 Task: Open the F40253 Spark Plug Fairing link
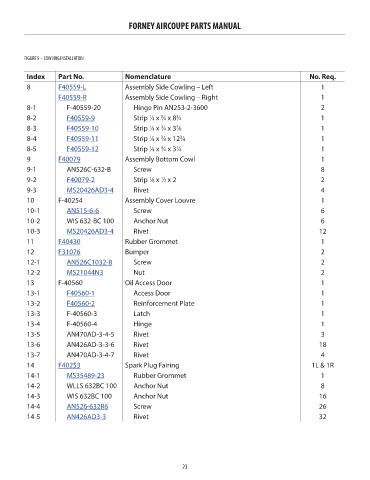pyautogui.click(x=69, y=366)
